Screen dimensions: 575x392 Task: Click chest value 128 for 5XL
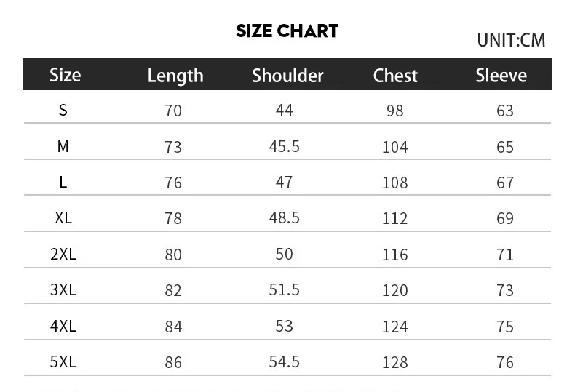[395, 362]
